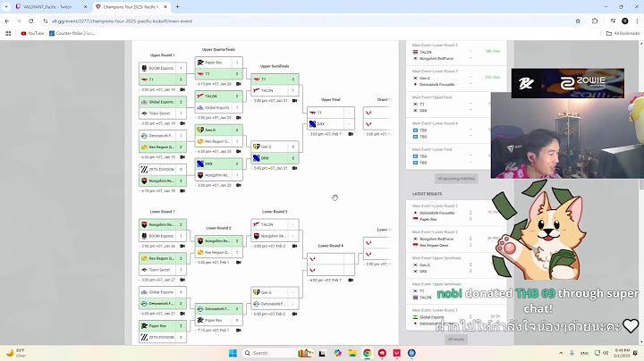This screenshot has height=361, width=644.
Task: Click the All results button
Action: click(x=456, y=340)
